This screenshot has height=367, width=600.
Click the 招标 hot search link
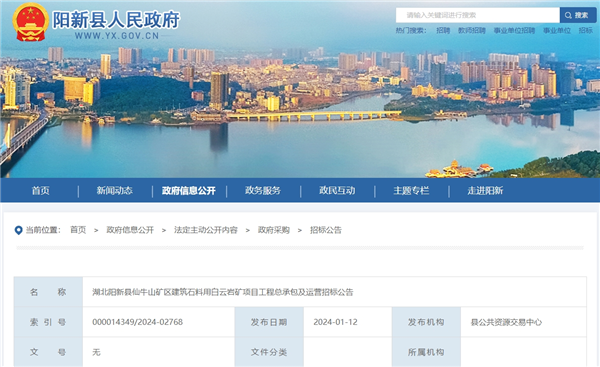click(x=585, y=31)
